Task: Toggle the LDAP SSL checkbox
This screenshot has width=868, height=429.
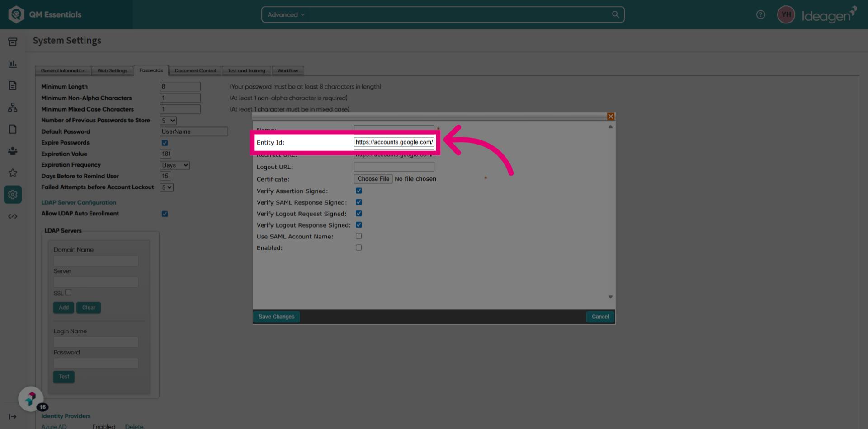Action: [68, 293]
